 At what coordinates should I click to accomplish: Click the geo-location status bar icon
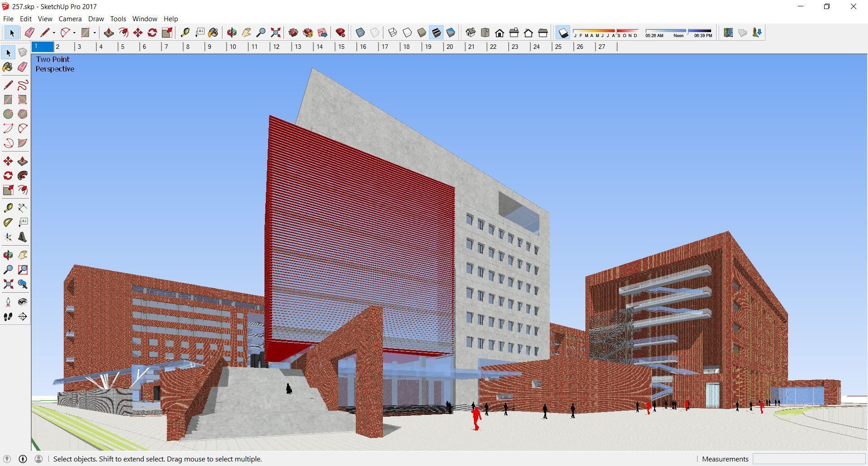point(7,459)
